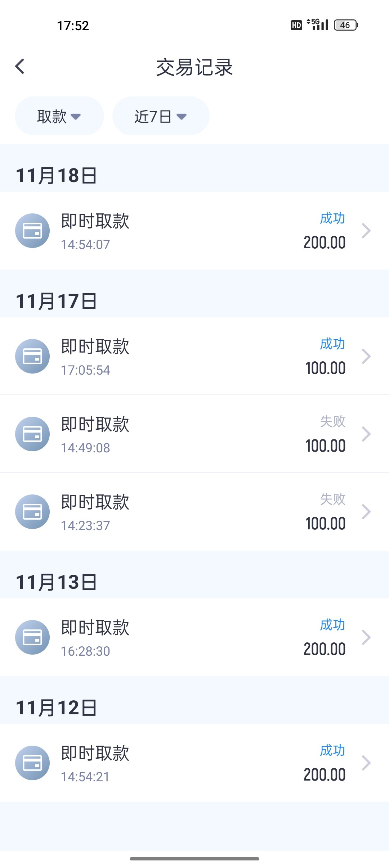This screenshot has height=868, width=389.
Task: Expand details chevron for 17:05:54 transaction
Action: point(366,356)
